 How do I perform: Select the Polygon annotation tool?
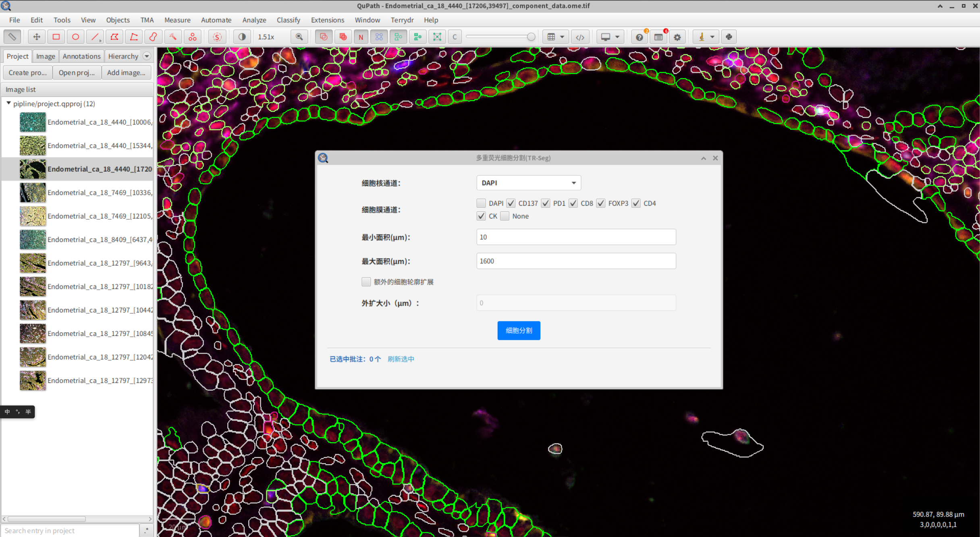click(114, 37)
